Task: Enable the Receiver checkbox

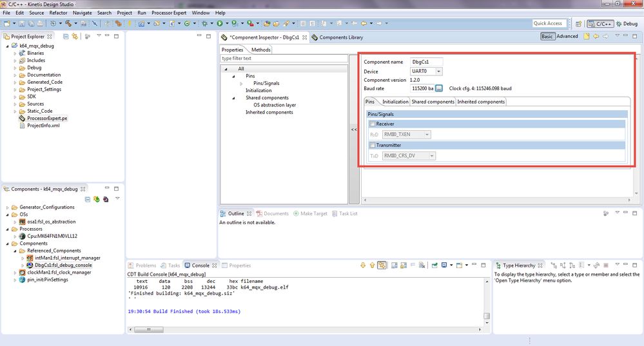Action: [373, 124]
